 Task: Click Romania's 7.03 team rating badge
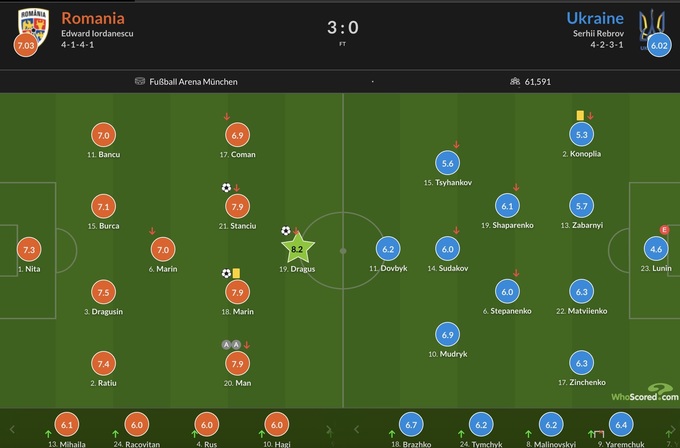[x=26, y=45]
